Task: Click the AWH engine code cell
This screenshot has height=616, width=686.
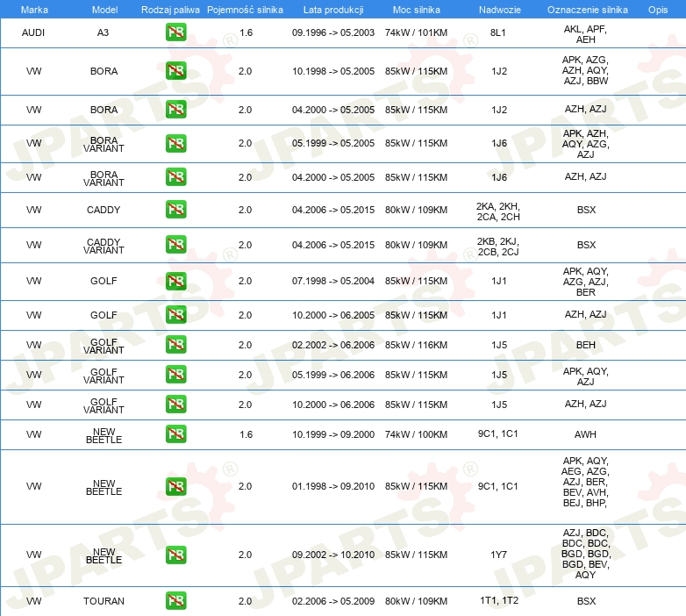Action: point(585,434)
